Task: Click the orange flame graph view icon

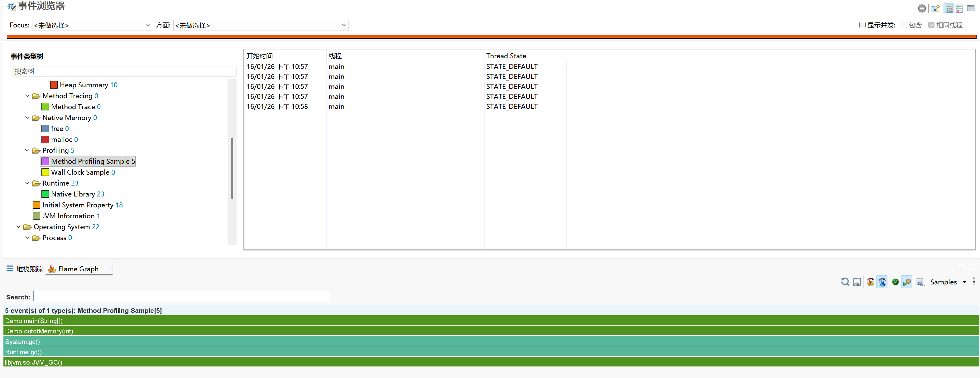Action: pyautogui.click(x=870, y=282)
